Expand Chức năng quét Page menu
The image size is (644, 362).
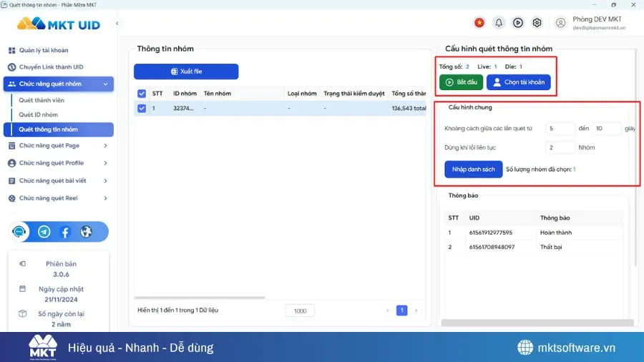point(59,146)
